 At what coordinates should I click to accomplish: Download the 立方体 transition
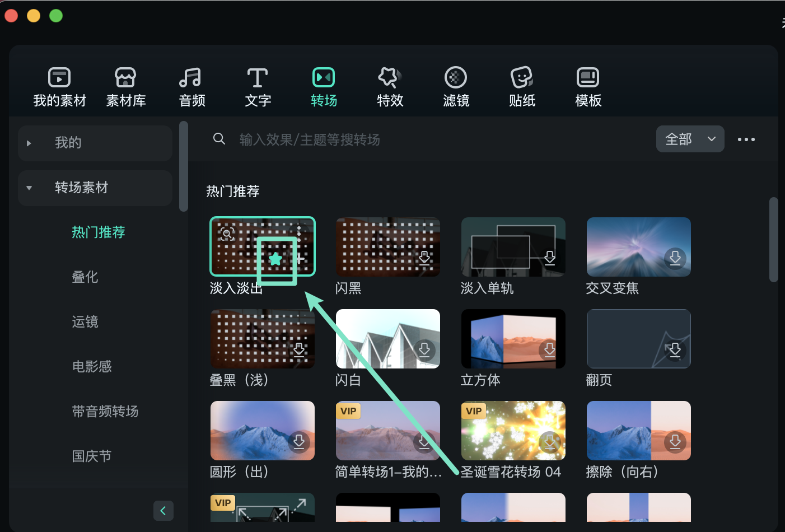tap(550, 350)
